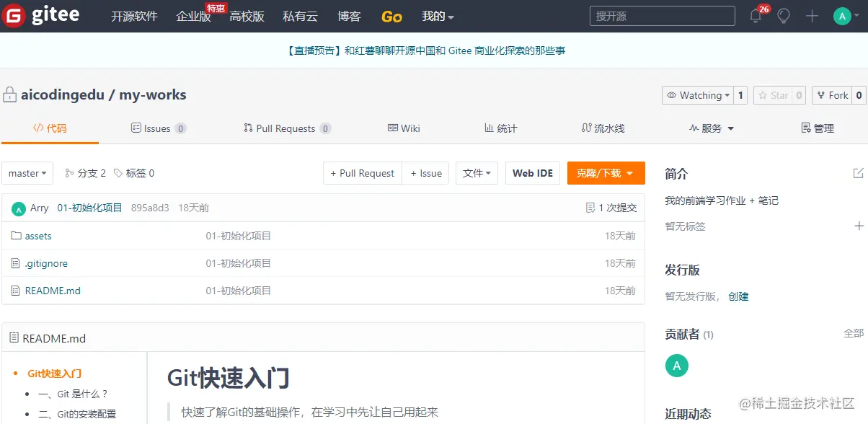This screenshot has width=868, height=424.
Task: Click 全部 contributors link
Action: (854, 333)
